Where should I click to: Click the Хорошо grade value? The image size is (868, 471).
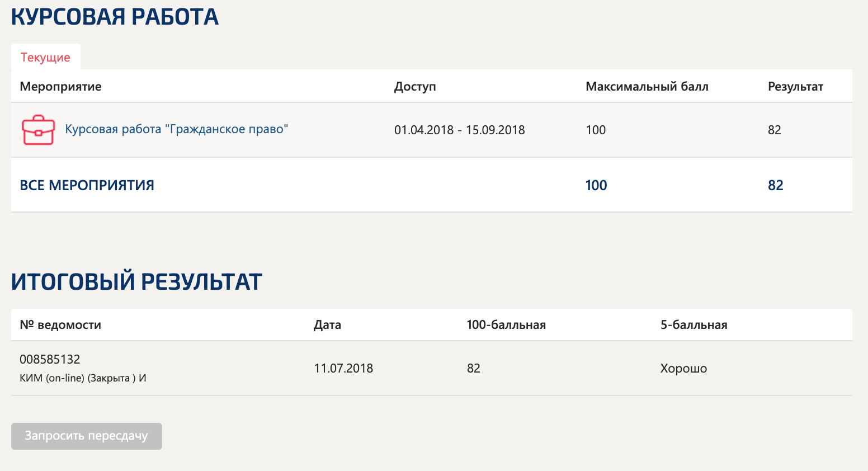pos(683,369)
